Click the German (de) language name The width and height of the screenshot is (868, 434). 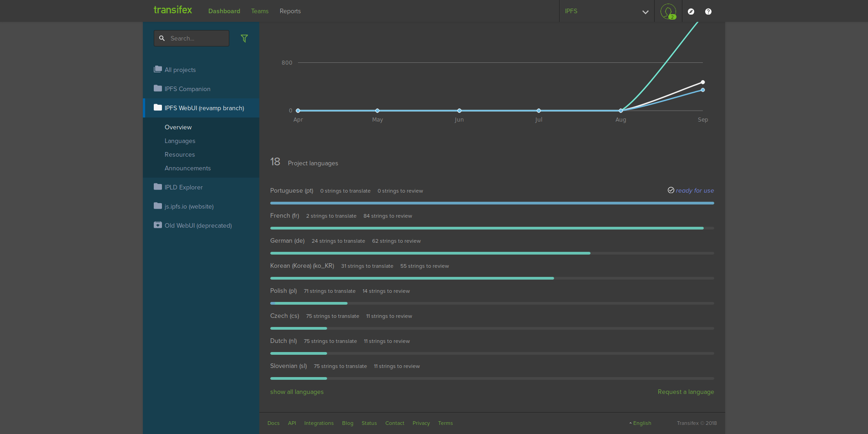pyautogui.click(x=288, y=240)
